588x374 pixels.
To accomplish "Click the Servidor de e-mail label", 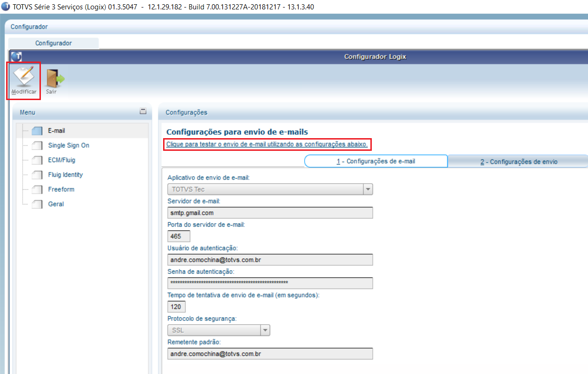I will 194,201.
